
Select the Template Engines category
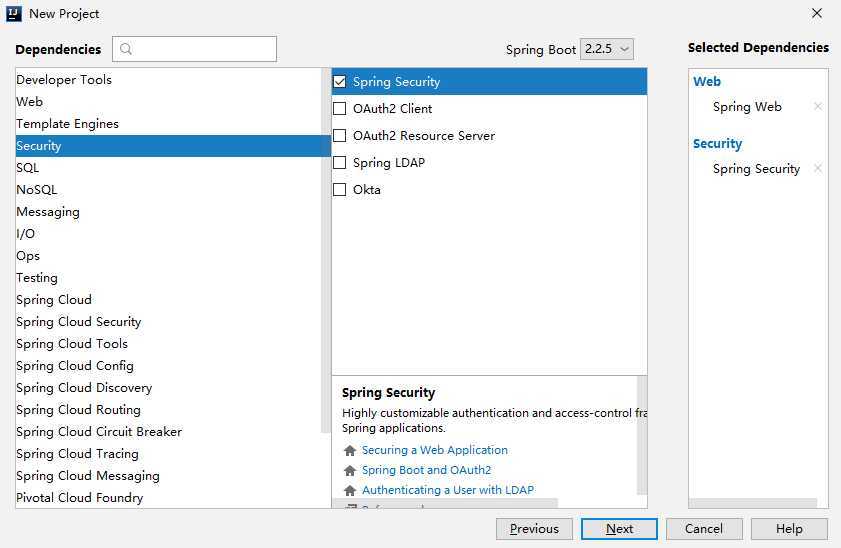tap(173, 124)
